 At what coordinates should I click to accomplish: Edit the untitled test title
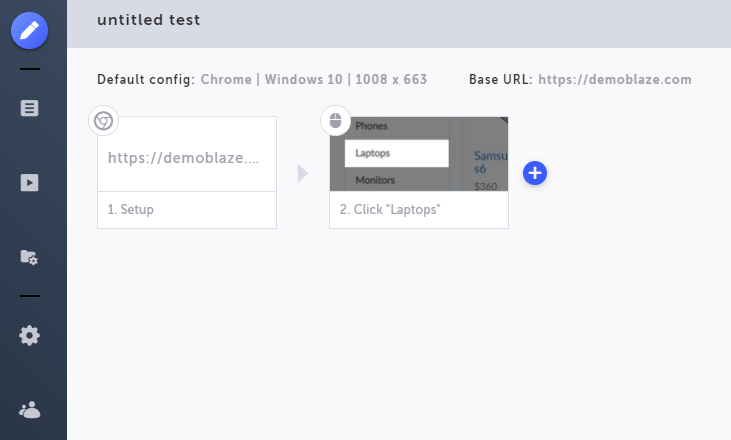[x=149, y=20]
